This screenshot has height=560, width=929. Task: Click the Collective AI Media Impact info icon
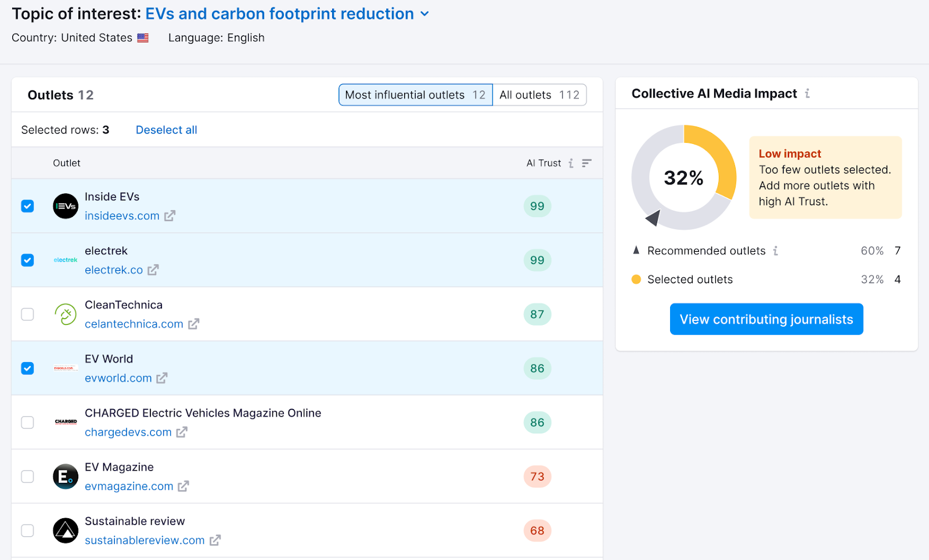tap(807, 93)
